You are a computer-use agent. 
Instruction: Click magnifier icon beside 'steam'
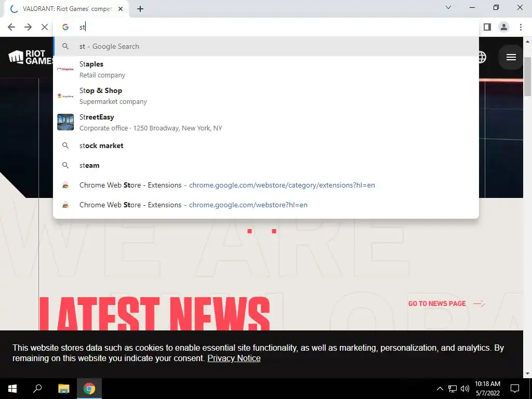pyautogui.click(x=65, y=165)
